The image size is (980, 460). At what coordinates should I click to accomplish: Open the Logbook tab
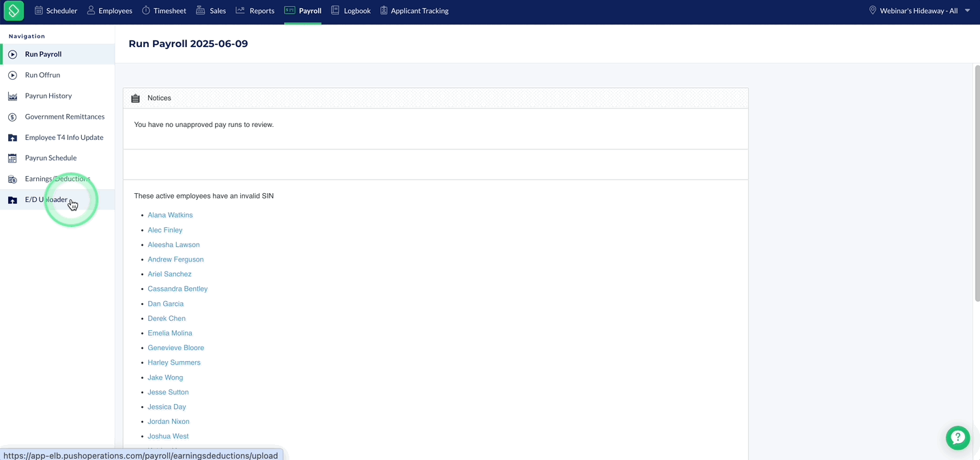[x=351, y=11]
